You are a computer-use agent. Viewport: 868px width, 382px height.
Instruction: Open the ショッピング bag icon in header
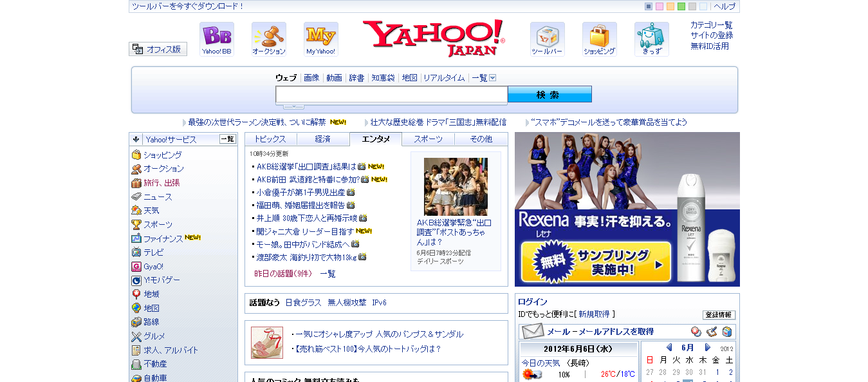[600, 39]
